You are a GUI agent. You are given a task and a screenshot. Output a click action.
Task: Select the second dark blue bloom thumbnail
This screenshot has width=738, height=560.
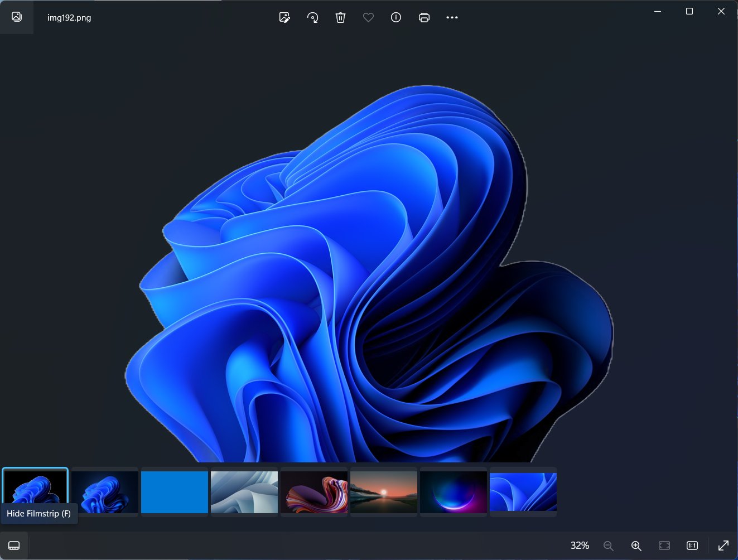pyautogui.click(x=105, y=492)
